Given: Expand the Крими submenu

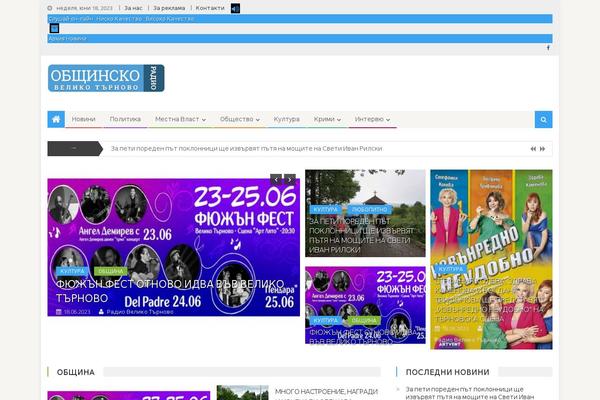Looking at the screenshot, I should click(x=327, y=119).
